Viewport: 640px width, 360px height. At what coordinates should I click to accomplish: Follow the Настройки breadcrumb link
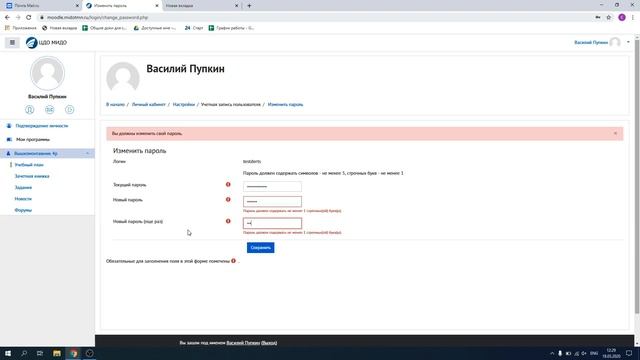184,104
